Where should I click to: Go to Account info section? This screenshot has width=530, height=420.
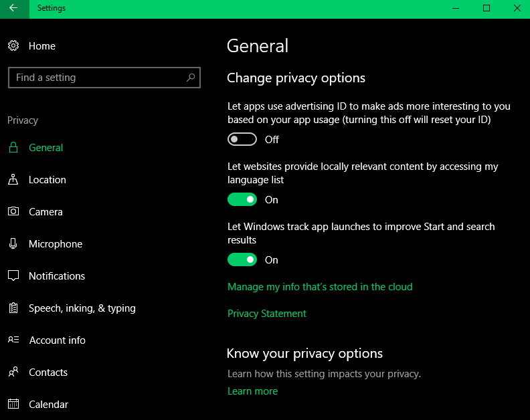tap(57, 340)
